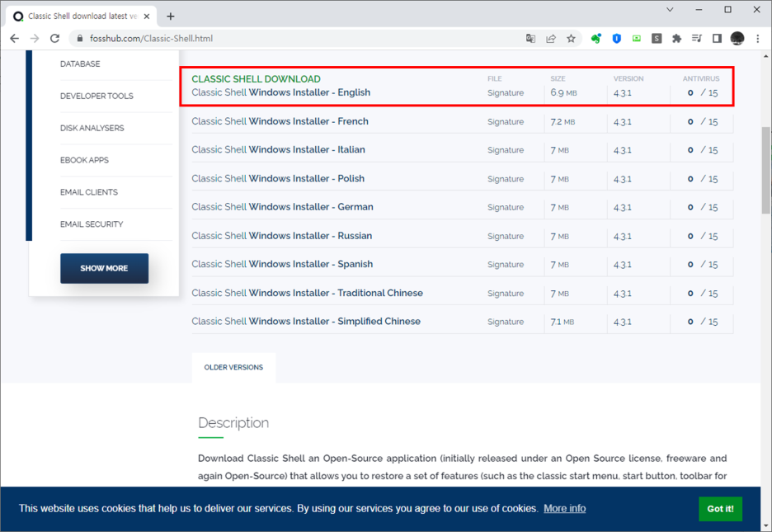Download Classic Shell Windows Installer - Russian
This screenshot has width=772, height=532.
coord(281,236)
